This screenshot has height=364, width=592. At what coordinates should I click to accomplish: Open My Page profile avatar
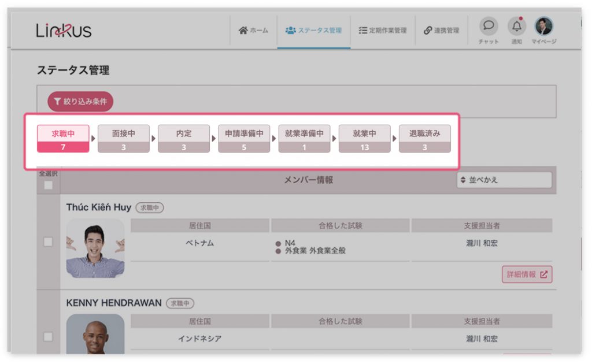click(x=543, y=26)
